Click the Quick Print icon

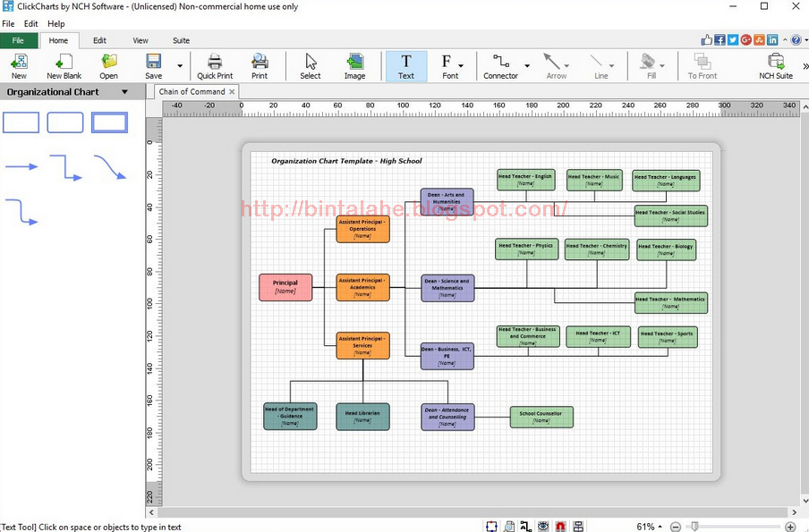(x=215, y=64)
